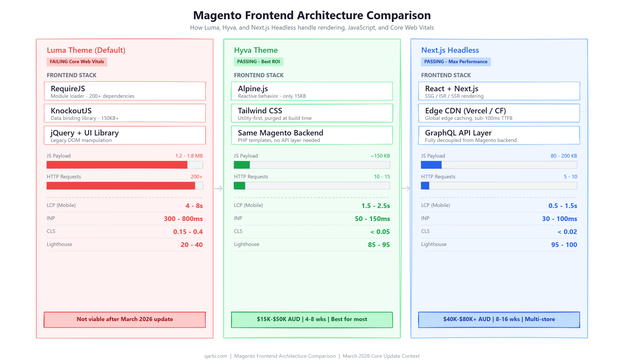
Task: Click the '~150 KB' payload value
Action: coord(380,156)
